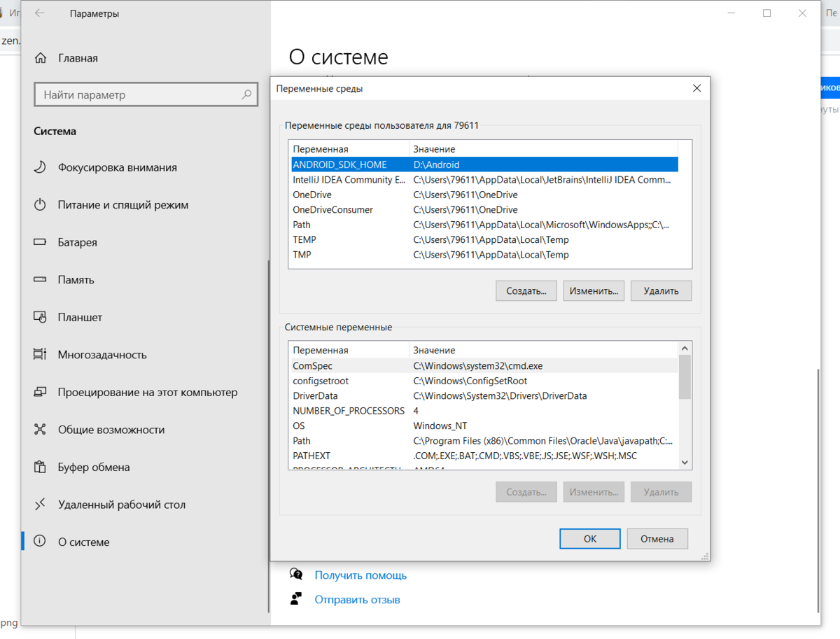Select OneDriveConsumer user variable row
The image size is (840, 639).
[484, 210]
